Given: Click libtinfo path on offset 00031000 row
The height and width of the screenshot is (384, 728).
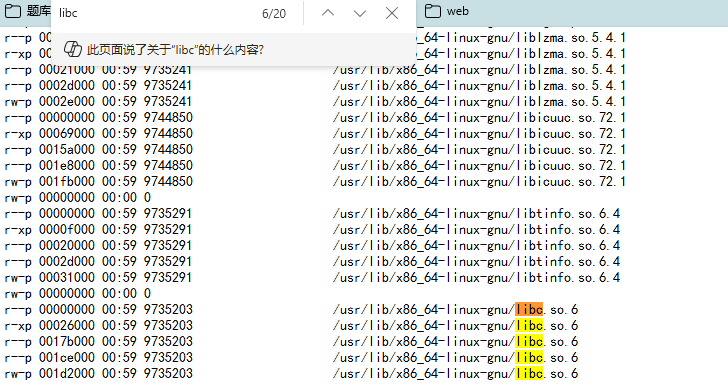Looking at the screenshot, I should coord(476,277).
